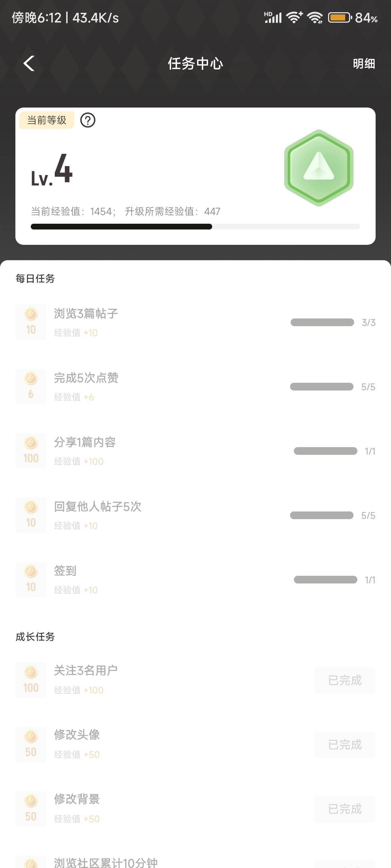This screenshot has height=868, width=391.
Task: Tap 已完成 button for 修改头像
Action: point(345,745)
